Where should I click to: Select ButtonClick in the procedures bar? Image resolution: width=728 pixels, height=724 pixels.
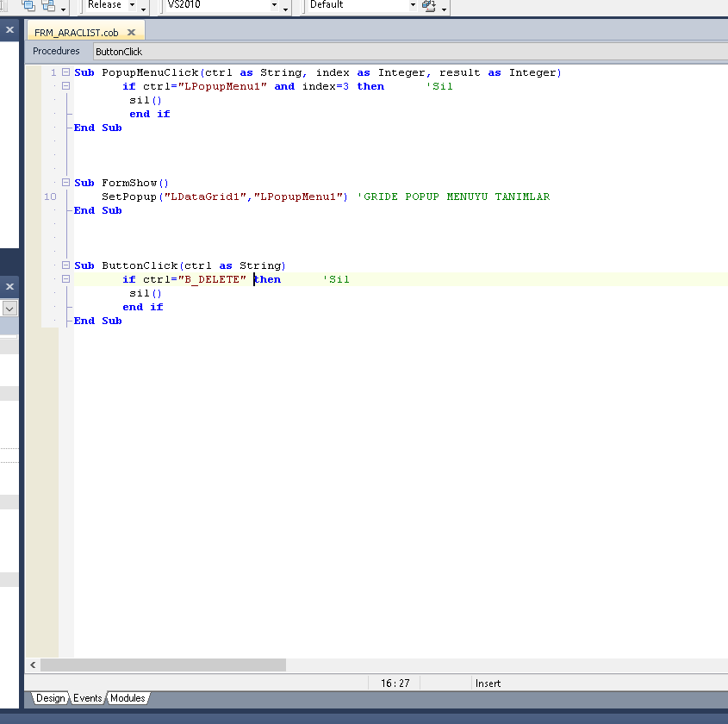click(x=119, y=52)
